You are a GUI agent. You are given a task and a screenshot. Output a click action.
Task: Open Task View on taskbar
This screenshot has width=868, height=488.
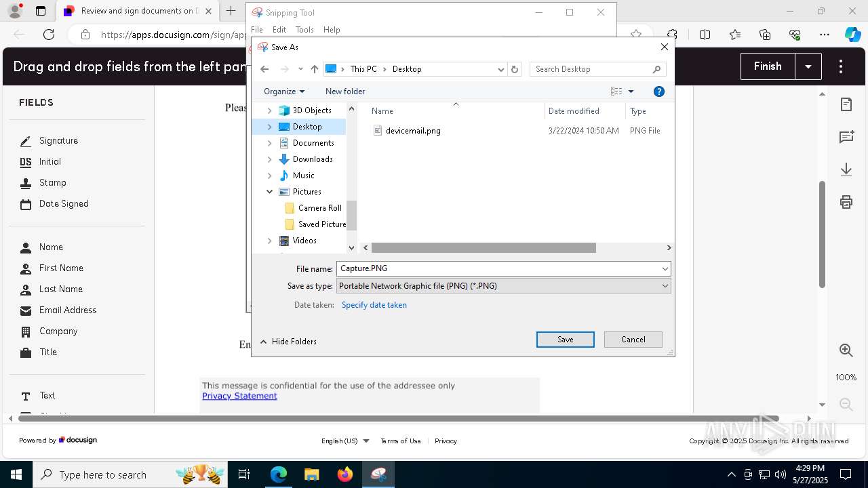244,474
